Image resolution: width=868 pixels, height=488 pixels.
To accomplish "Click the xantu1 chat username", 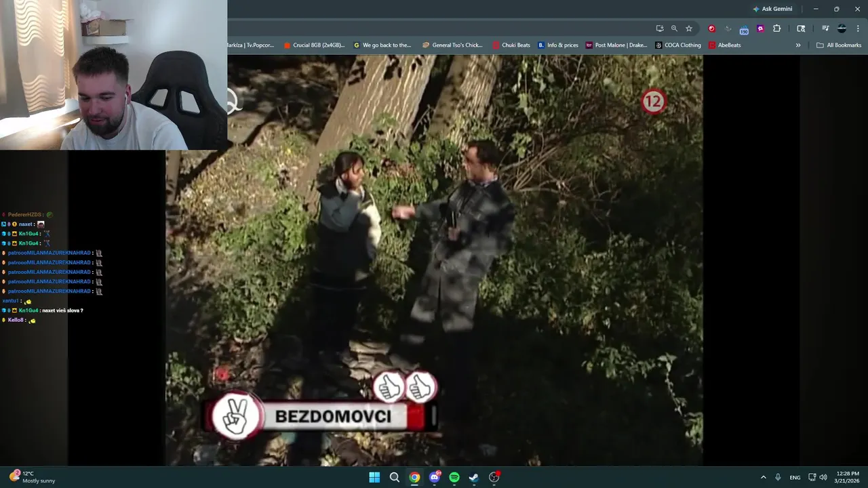I will pos(11,301).
